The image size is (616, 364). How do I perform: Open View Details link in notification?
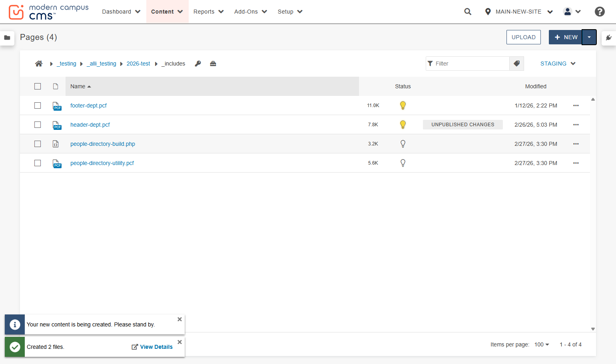(x=152, y=347)
